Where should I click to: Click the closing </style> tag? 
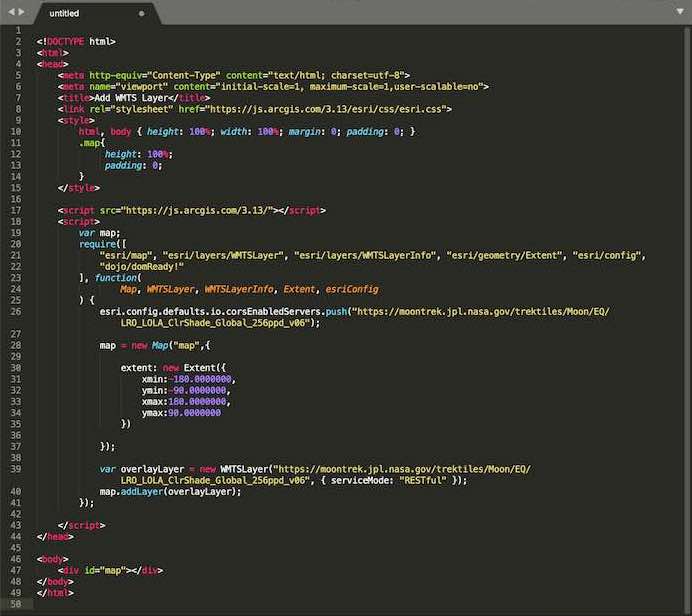pos(79,188)
